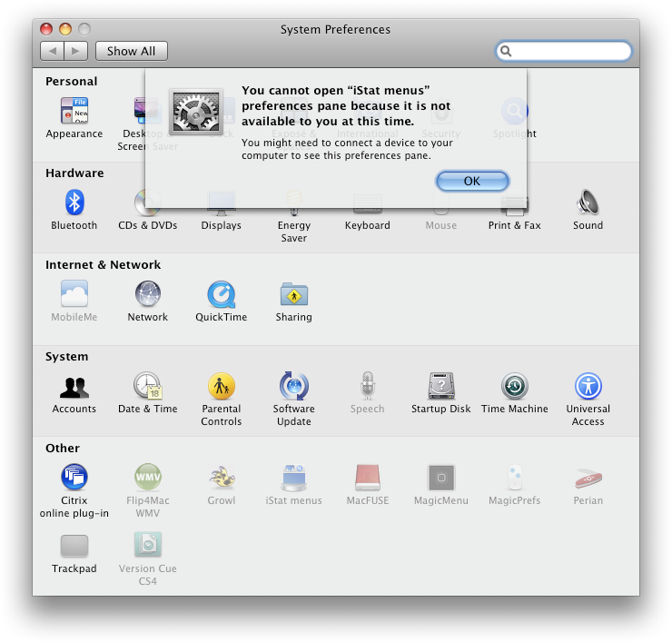
Task: Go back with the left arrow button
Action: [x=53, y=51]
